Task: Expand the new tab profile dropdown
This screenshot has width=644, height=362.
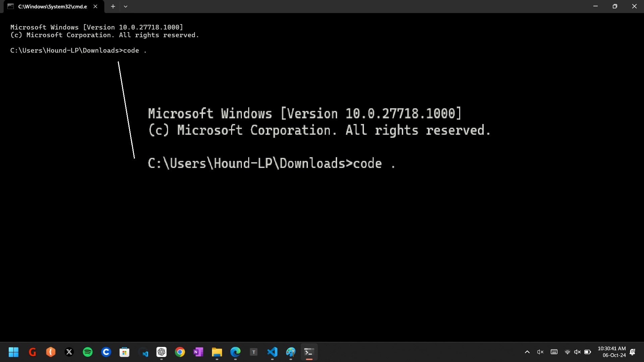Action: tap(125, 6)
